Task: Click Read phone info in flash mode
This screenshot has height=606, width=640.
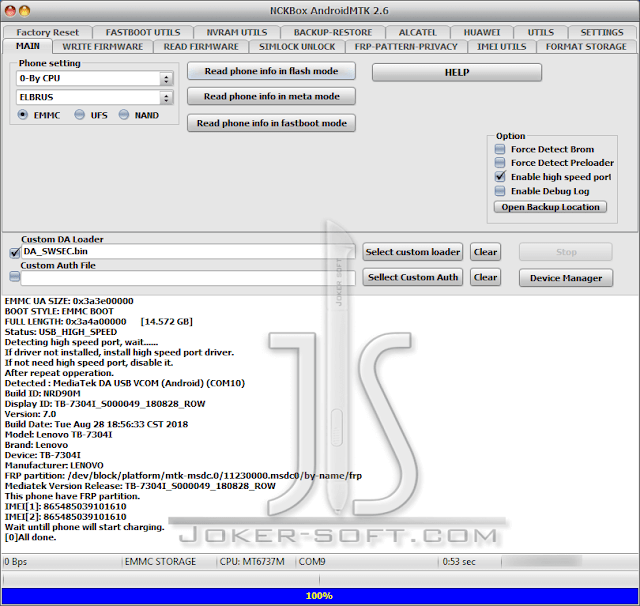Action: point(271,71)
